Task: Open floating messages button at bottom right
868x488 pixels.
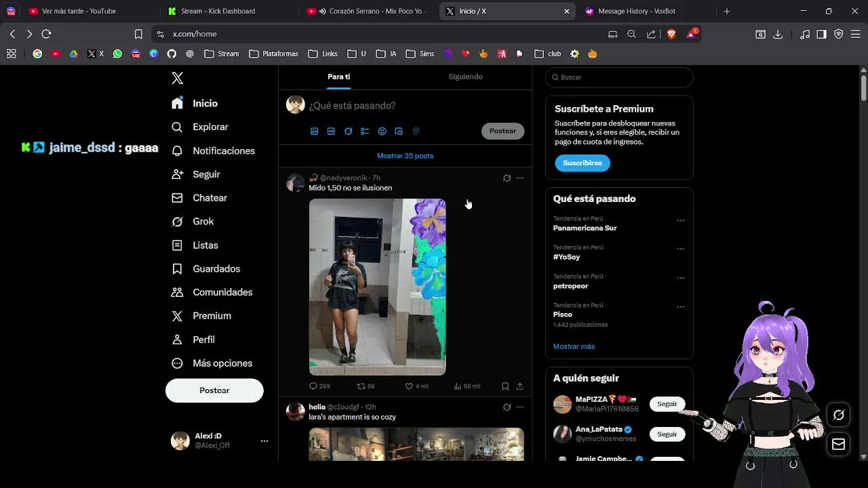Action: tap(839, 445)
